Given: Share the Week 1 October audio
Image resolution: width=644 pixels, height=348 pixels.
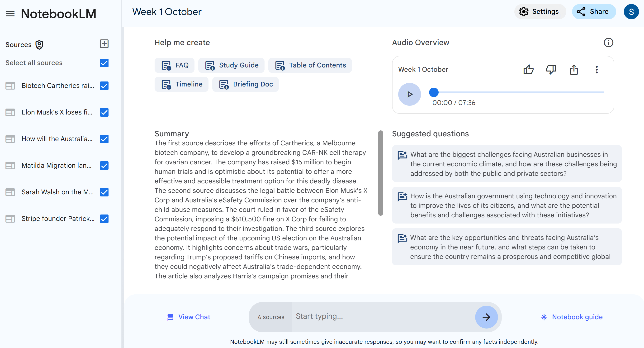Looking at the screenshot, I should point(574,70).
